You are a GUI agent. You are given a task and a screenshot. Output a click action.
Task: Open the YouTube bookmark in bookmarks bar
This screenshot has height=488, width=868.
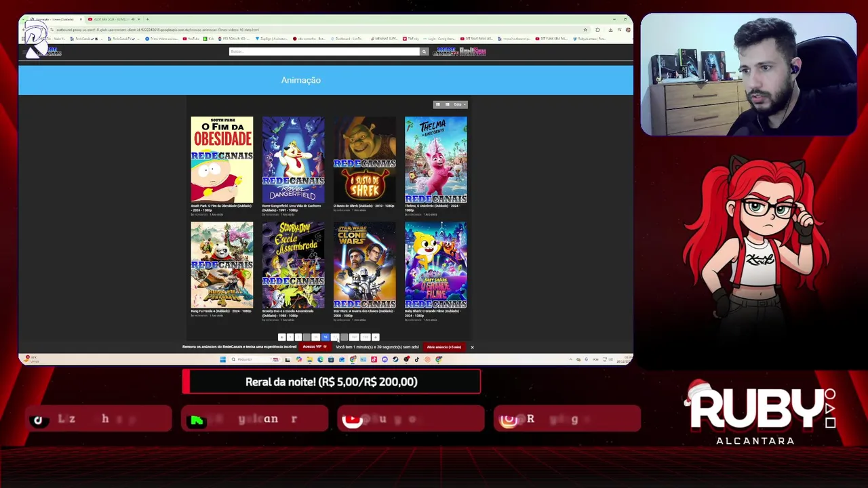tap(191, 39)
